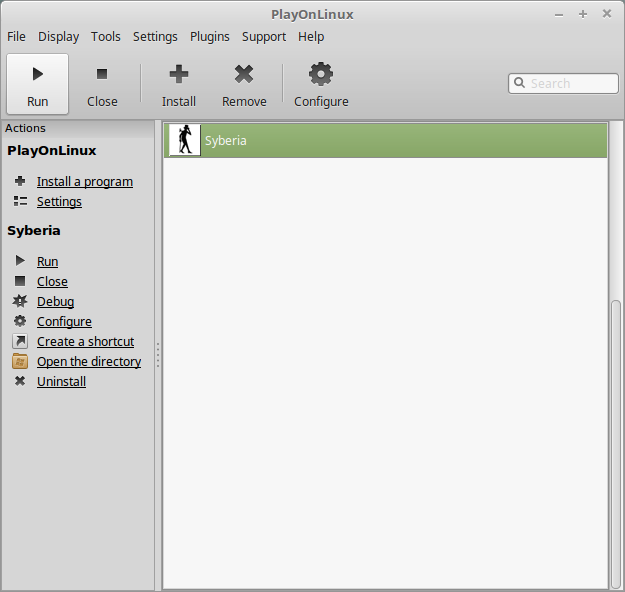Click the X icon beside Uninstall

pyautogui.click(x=20, y=381)
